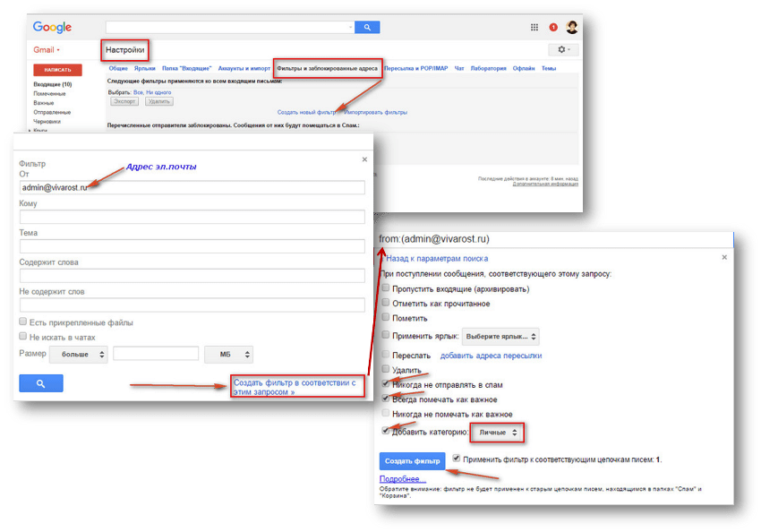
Task: Open the 'Пересылка и POP/IMAP' tab
Action: pos(416,68)
